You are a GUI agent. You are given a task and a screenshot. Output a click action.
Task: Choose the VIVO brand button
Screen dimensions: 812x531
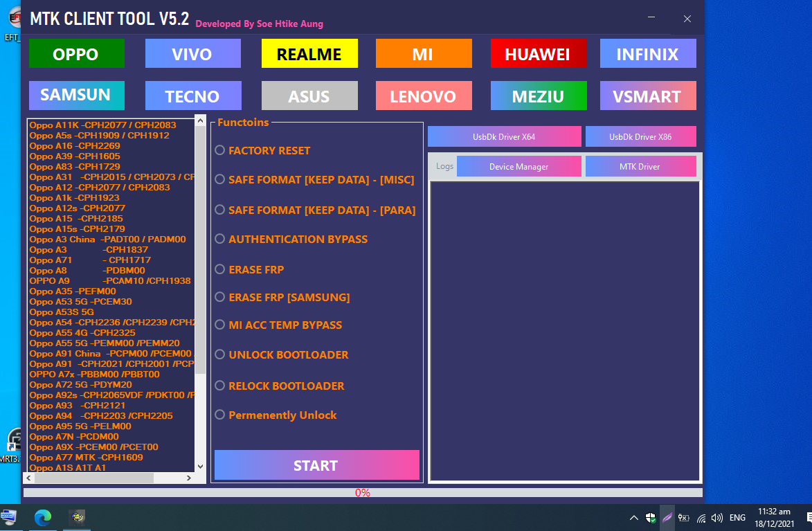click(x=192, y=53)
